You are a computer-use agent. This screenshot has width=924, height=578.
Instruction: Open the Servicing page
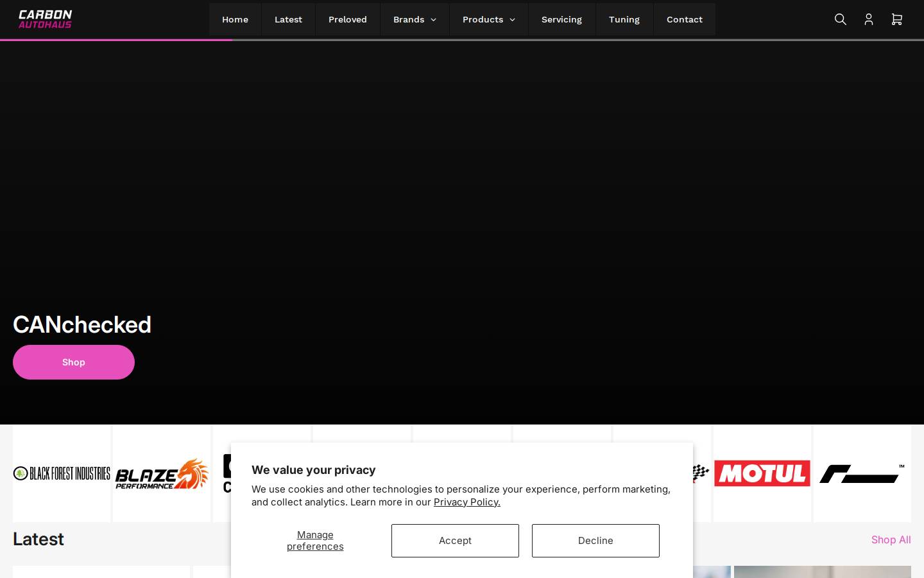[x=561, y=19]
